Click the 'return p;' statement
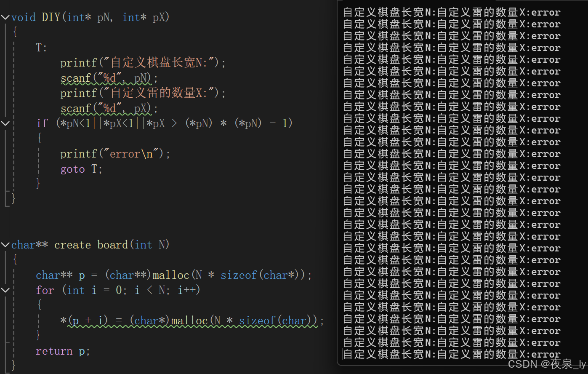Image resolution: width=588 pixels, height=374 pixels. [x=63, y=351]
